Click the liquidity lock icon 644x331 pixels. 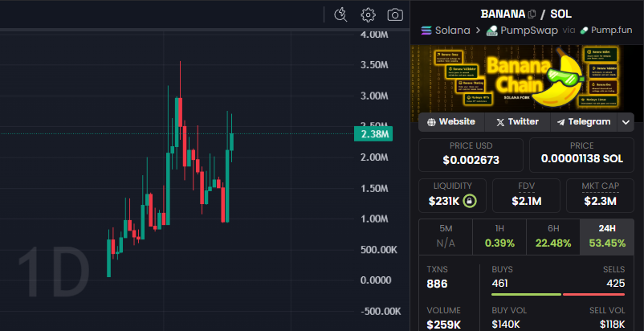click(x=470, y=201)
